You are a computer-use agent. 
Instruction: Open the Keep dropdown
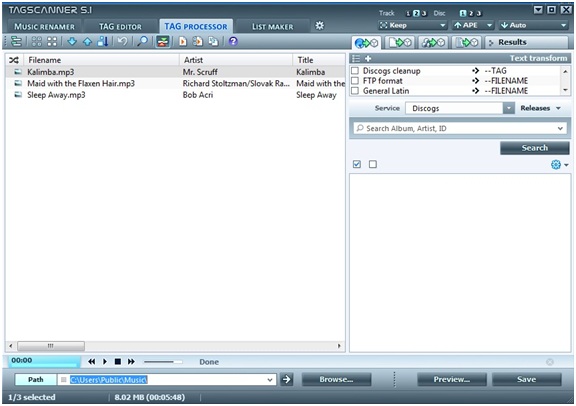tap(413, 25)
